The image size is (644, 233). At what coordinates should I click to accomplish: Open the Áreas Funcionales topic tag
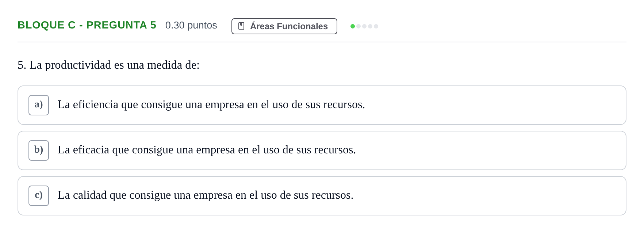[284, 26]
